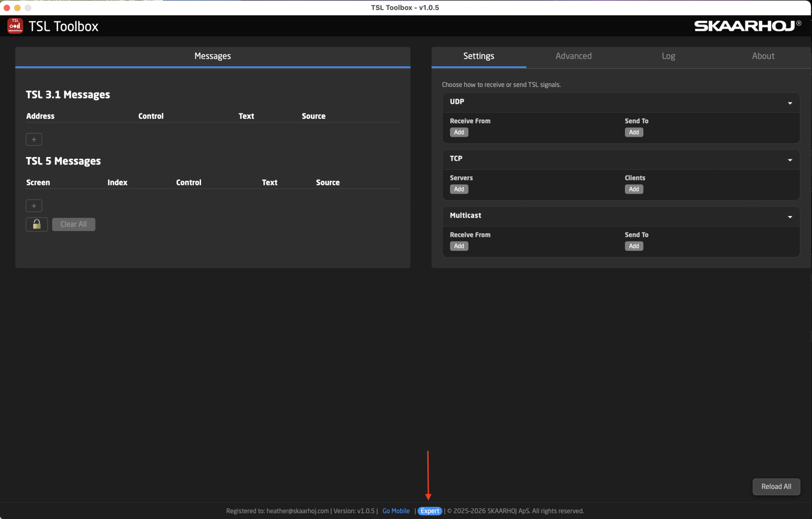The height and width of the screenshot is (519, 812).
Task: Click the TSL 5 Control column header
Action: click(188, 183)
